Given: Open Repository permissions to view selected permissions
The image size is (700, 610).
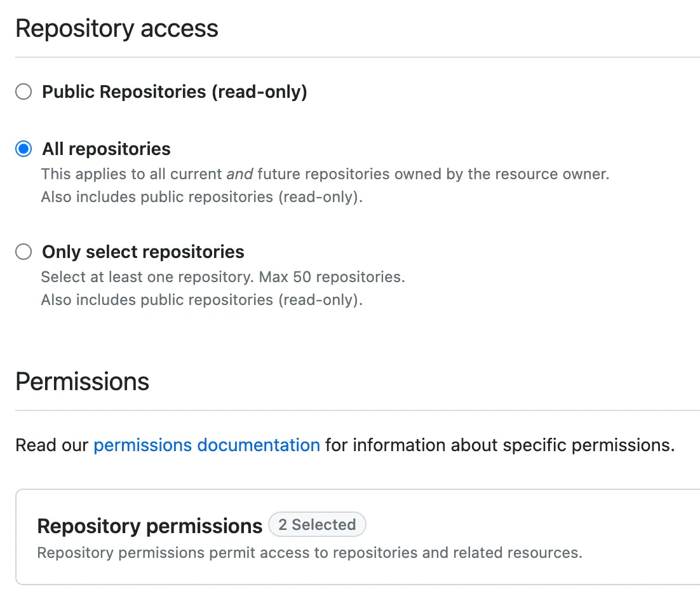Looking at the screenshot, I should coord(149,526).
